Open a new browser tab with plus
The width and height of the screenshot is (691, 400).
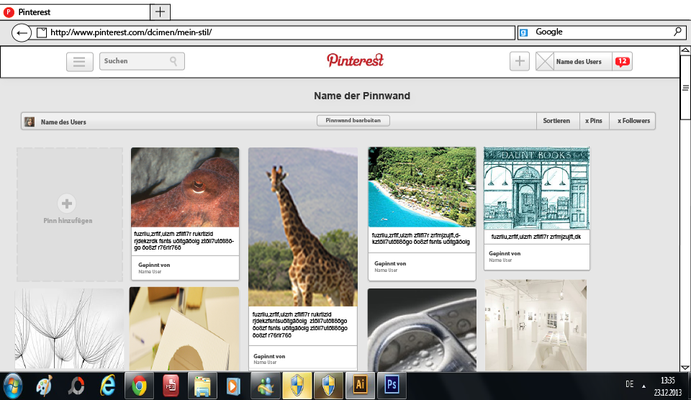160,12
